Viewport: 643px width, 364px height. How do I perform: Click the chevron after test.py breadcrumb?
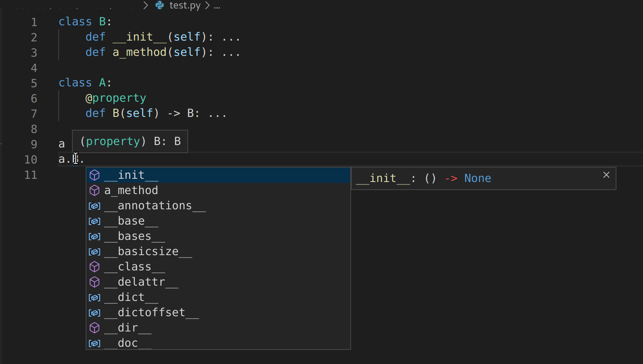[x=207, y=6]
